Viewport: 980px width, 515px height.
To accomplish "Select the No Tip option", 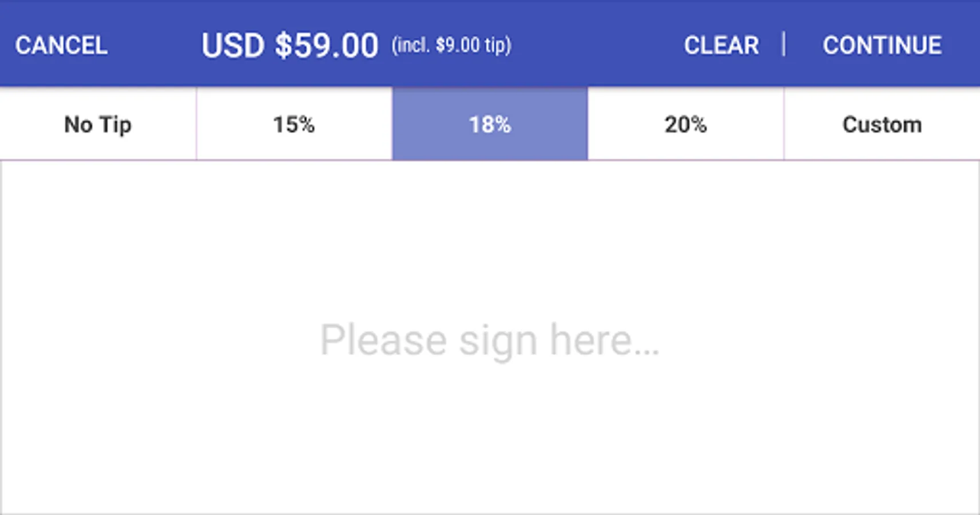I will 98,124.
